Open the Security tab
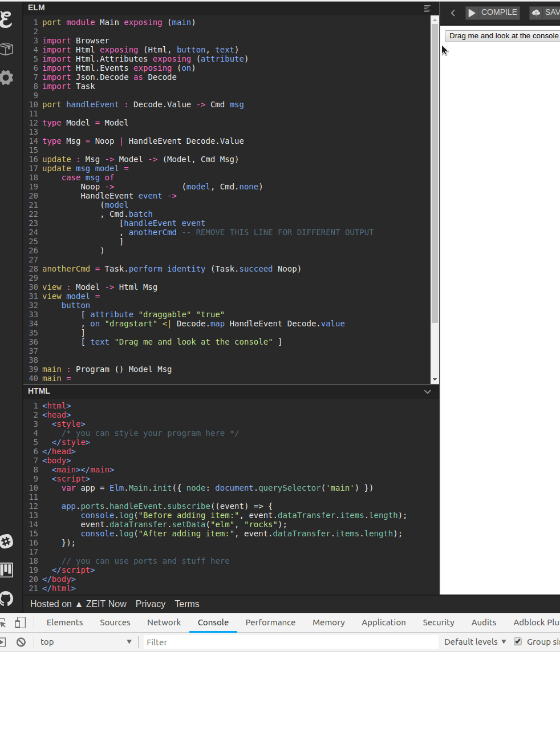Viewport: 560px width, 752px height. click(x=439, y=622)
